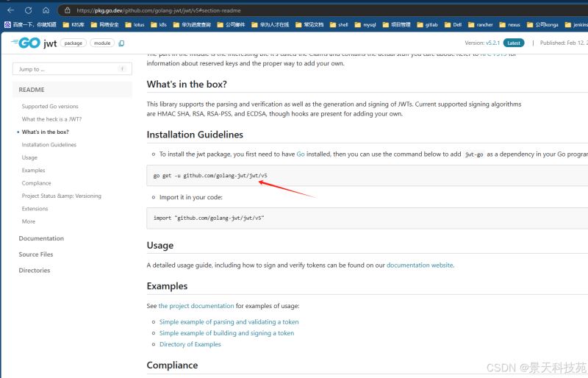This screenshot has width=588, height=378.
Task: Select What's in the box? sidebar item
Action: (x=45, y=132)
